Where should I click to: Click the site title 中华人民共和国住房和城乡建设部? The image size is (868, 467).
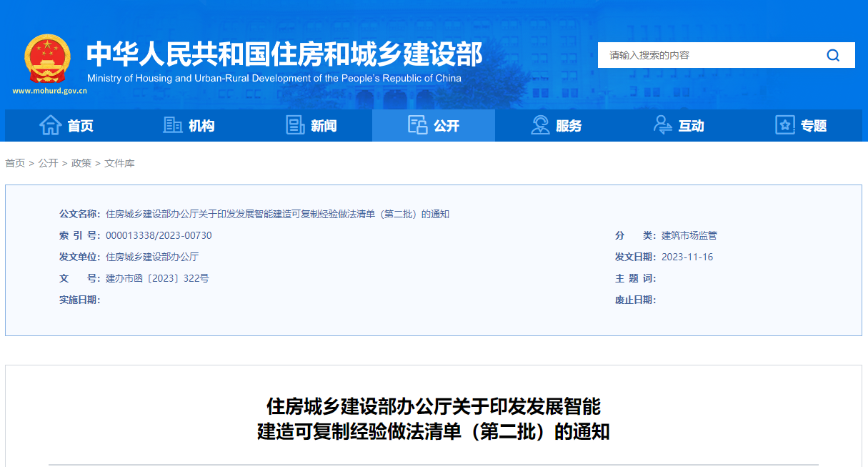point(284,54)
